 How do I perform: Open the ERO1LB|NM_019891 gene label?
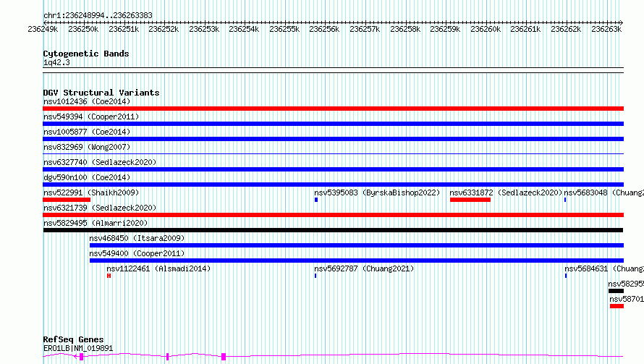[78, 348]
